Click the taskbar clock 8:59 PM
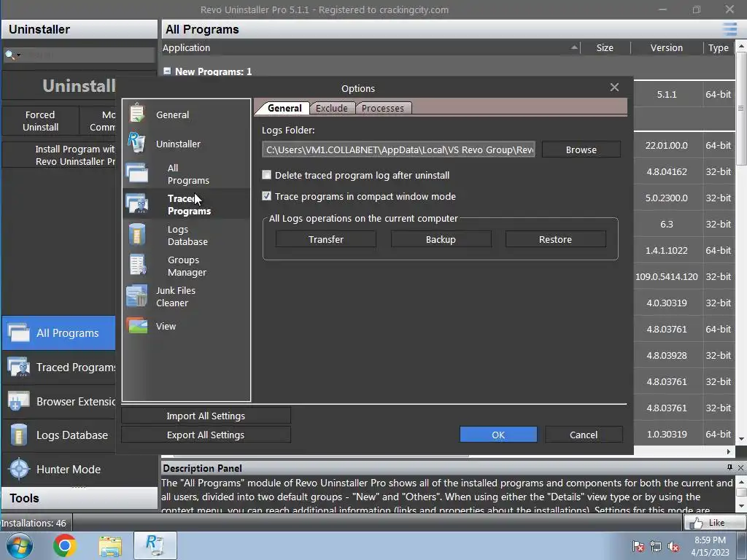Screen dimensions: 747x560 [710, 540]
